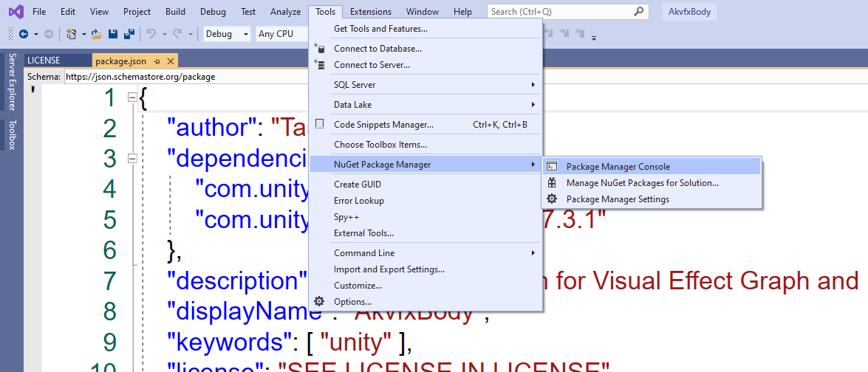Open the Build menu

pyautogui.click(x=176, y=11)
